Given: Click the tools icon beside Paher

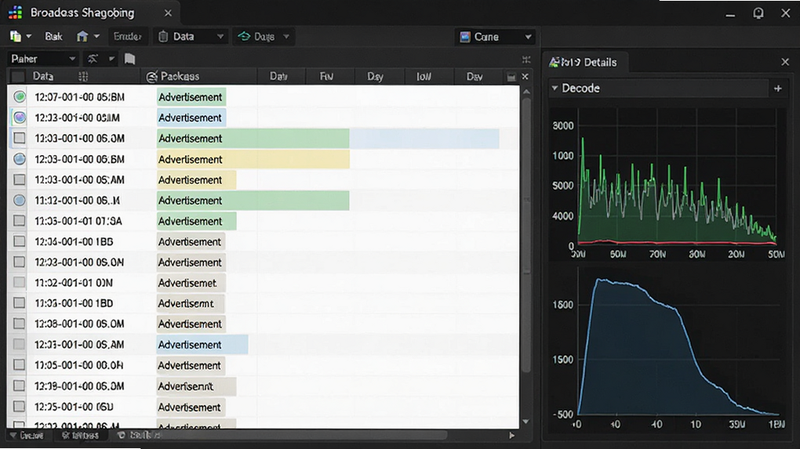Looking at the screenshot, I should point(93,59).
